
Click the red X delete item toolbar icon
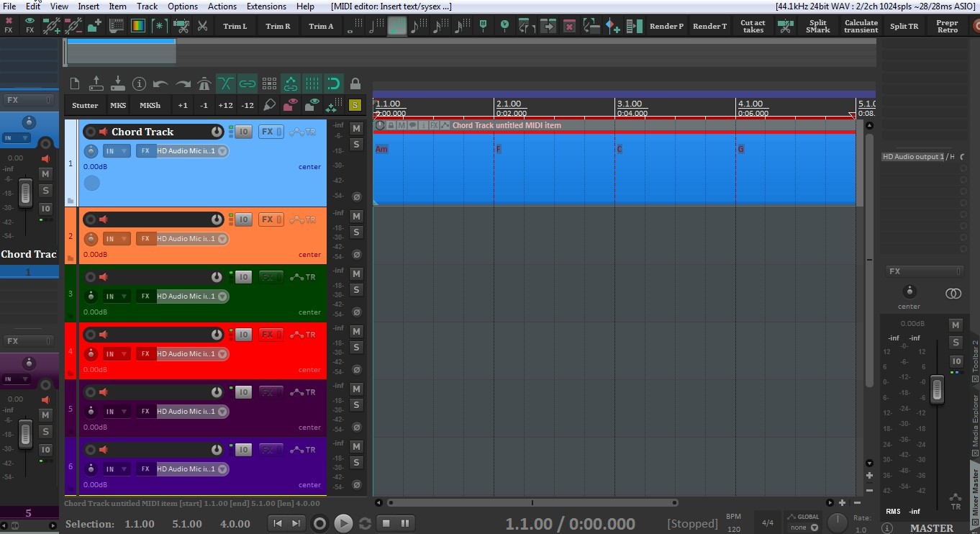click(569, 27)
